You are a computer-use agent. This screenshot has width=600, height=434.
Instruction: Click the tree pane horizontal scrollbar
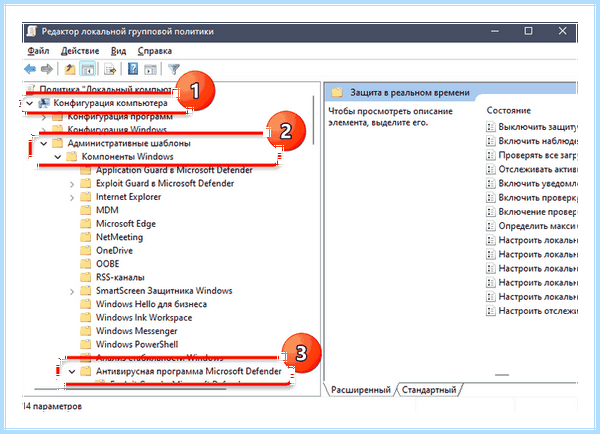130,389
